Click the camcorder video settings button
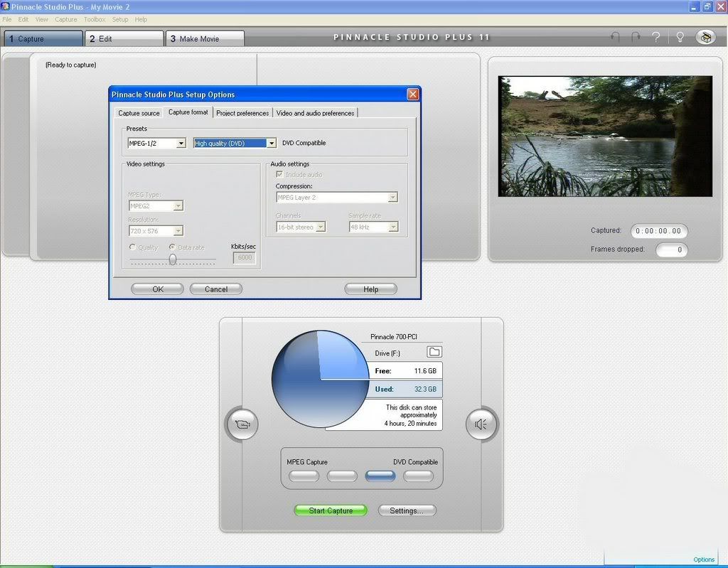The width and height of the screenshot is (728, 568). [x=242, y=424]
